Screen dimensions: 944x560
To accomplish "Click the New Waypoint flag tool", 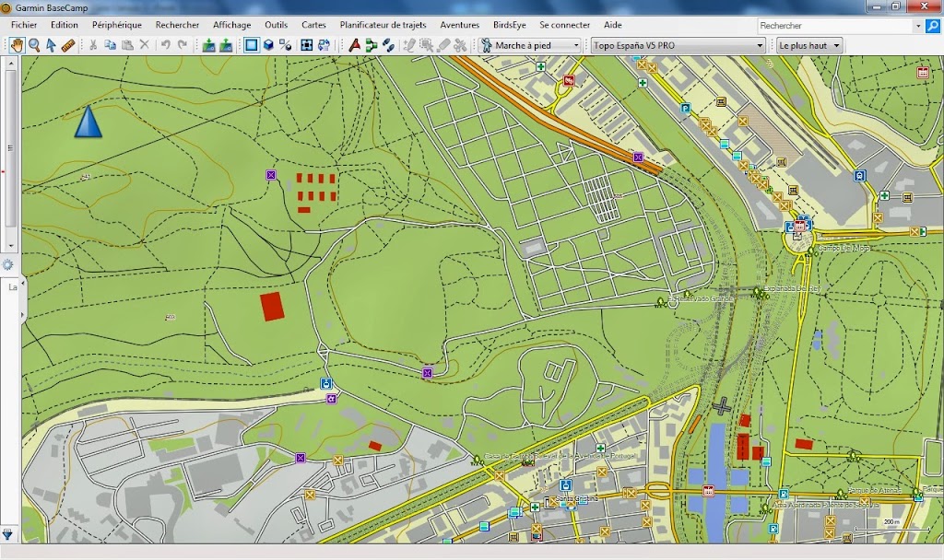I will (x=355, y=45).
